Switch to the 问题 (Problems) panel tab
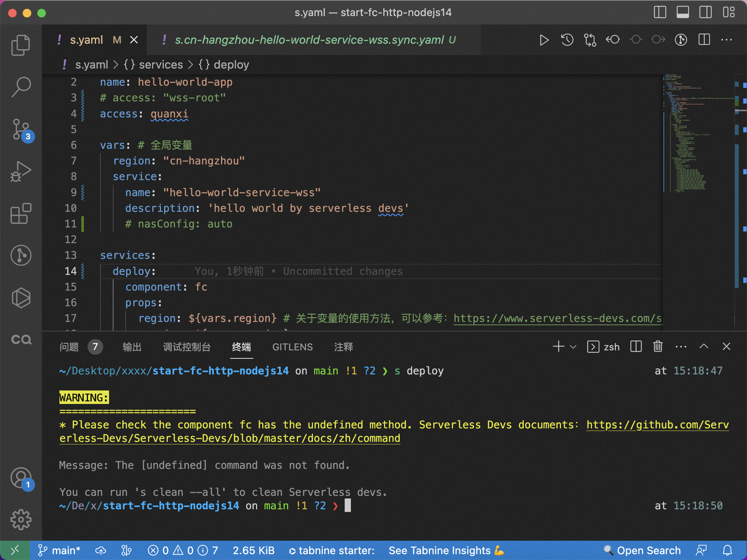This screenshot has width=747, height=560. 69,347
